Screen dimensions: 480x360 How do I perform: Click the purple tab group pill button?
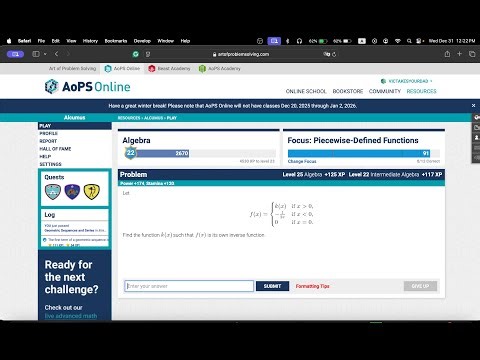[15, 54]
